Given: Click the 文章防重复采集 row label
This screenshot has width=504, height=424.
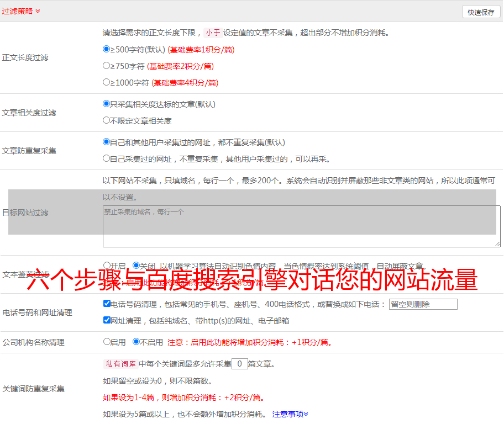Looking at the screenshot, I should click(x=29, y=151).
